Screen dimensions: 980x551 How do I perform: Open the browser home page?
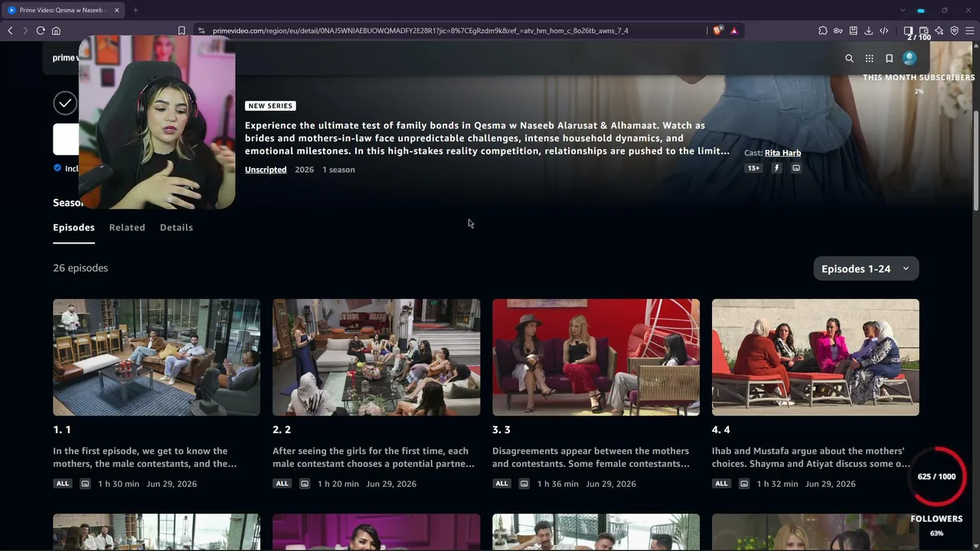pos(56,31)
